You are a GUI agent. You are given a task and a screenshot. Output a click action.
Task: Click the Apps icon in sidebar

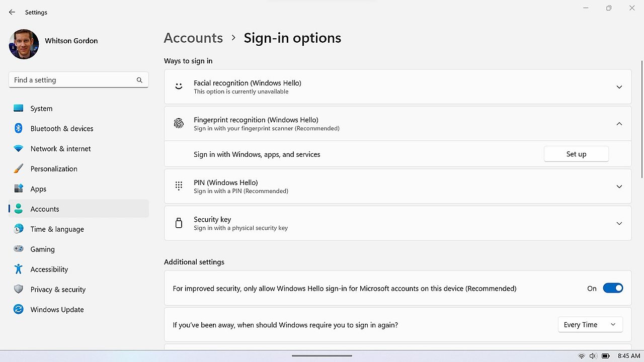[19, 189]
